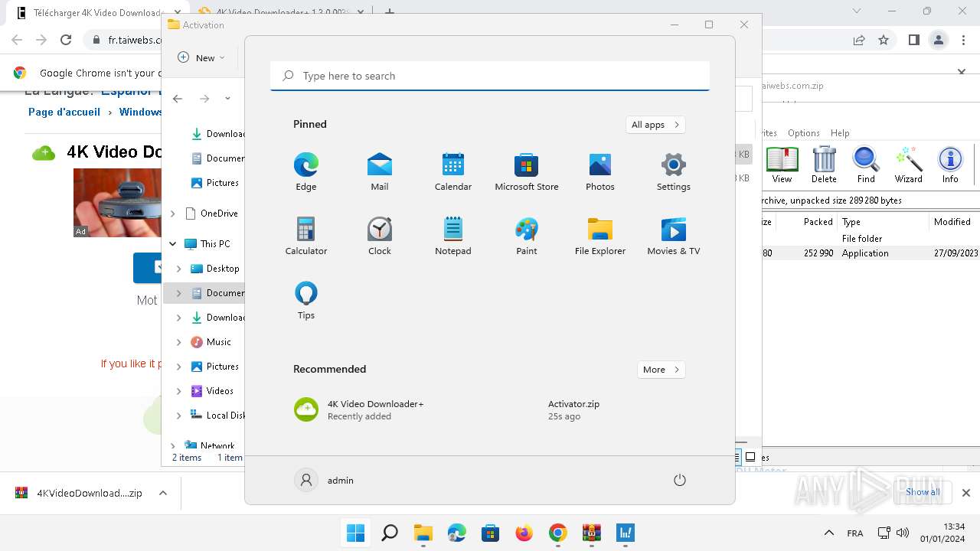Click the Chrome share page icon
The height and width of the screenshot is (551, 980).
(x=859, y=40)
